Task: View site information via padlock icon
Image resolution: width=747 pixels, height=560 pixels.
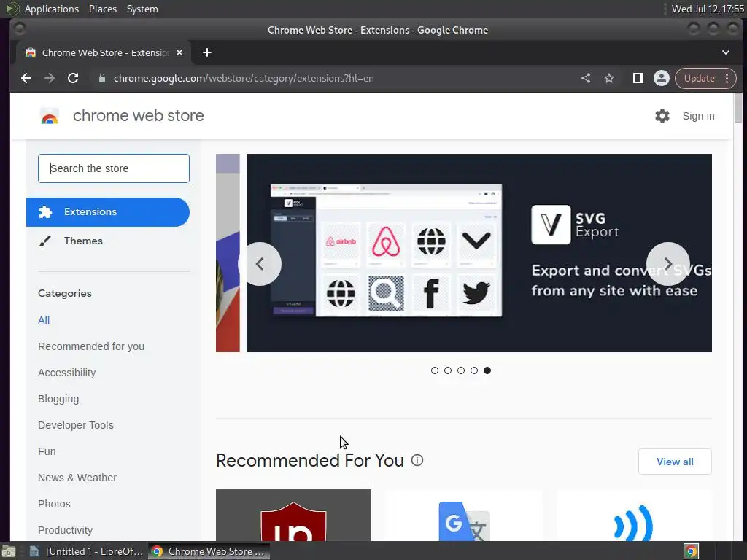Action: point(102,78)
